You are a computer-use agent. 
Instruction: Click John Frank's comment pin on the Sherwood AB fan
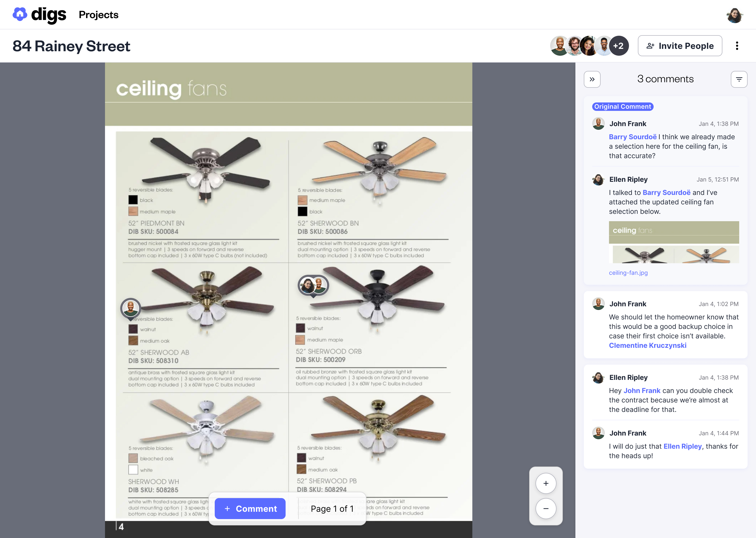pos(130,308)
